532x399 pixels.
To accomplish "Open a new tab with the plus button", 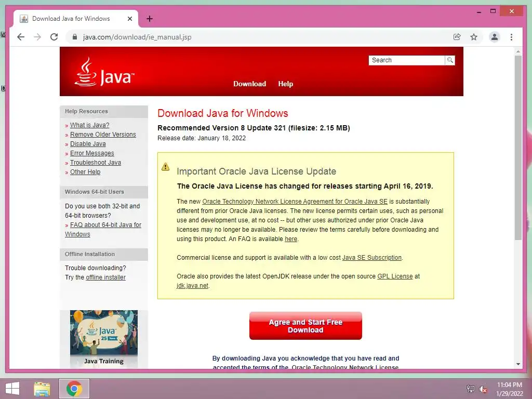I will point(149,19).
